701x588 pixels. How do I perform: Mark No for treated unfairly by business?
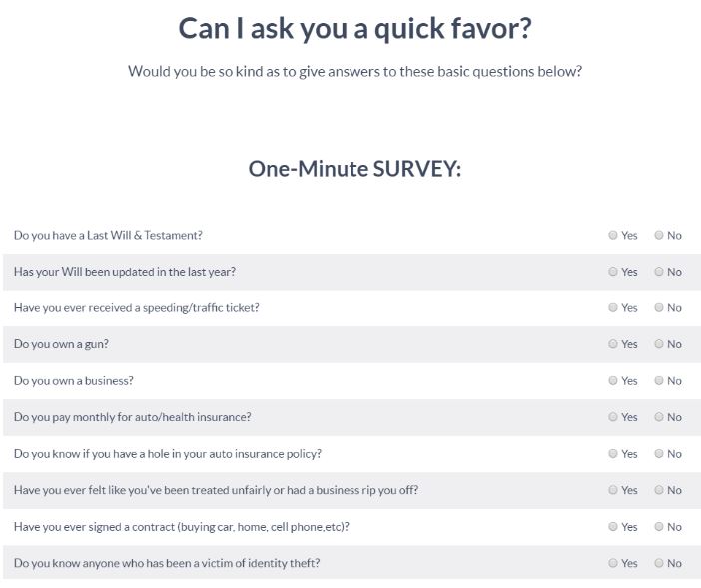pyautogui.click(x=658, y=490)
